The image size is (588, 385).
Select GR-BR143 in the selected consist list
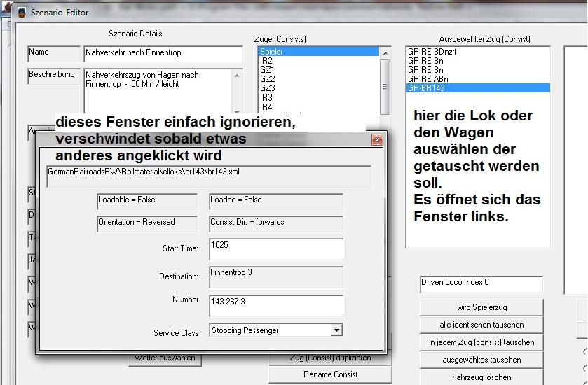[478, 88]
